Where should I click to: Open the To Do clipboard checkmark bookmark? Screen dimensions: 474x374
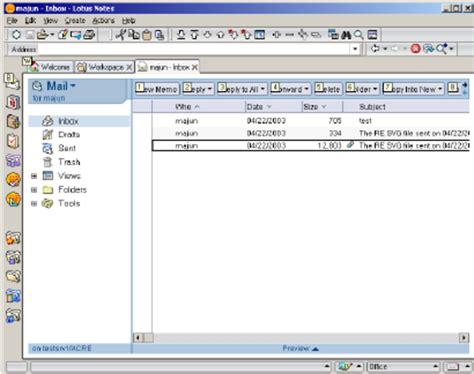(13, 141)
